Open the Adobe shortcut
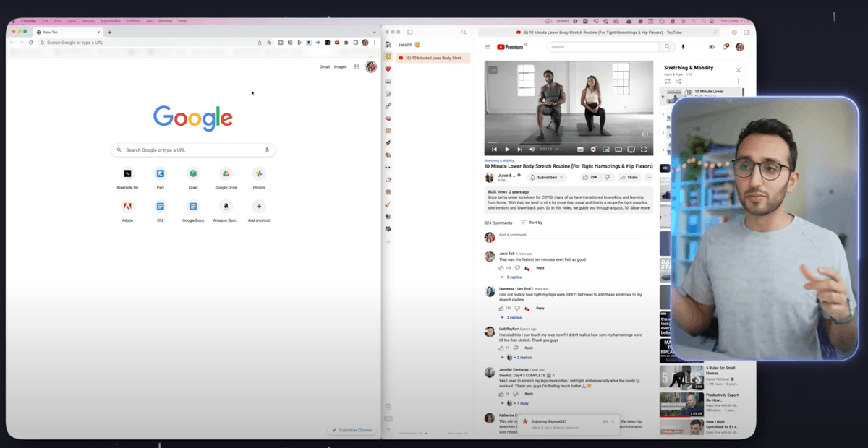 pyautogui.click(x=127, y=210)
